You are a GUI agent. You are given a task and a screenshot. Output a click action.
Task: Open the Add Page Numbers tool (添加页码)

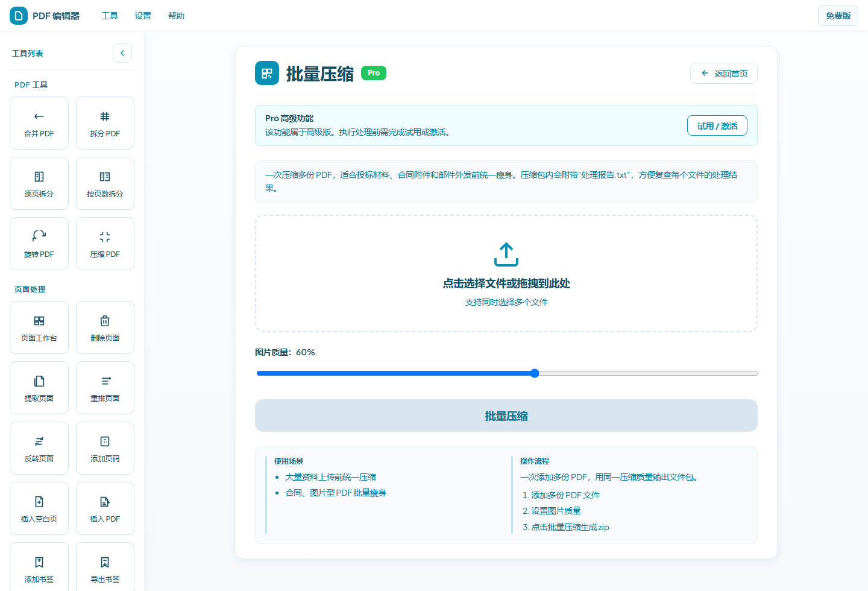click(105, 448)
